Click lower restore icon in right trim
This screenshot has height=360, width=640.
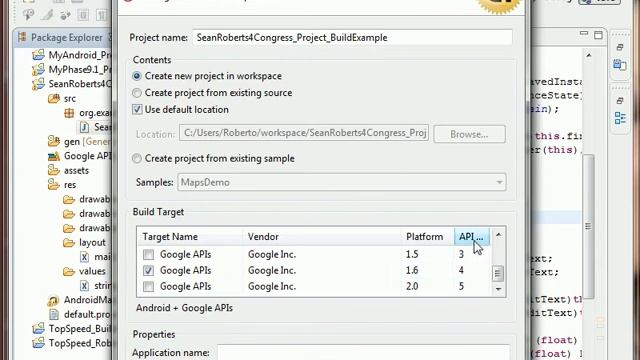[x=620, y=100]
